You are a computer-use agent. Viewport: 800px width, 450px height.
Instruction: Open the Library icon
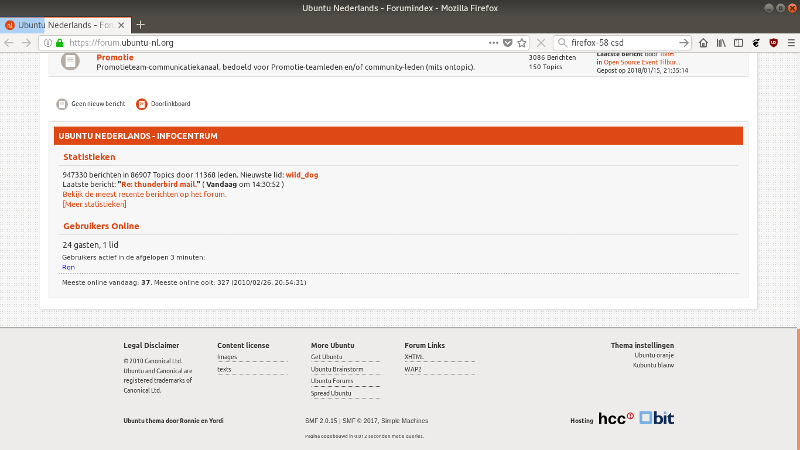721,43
